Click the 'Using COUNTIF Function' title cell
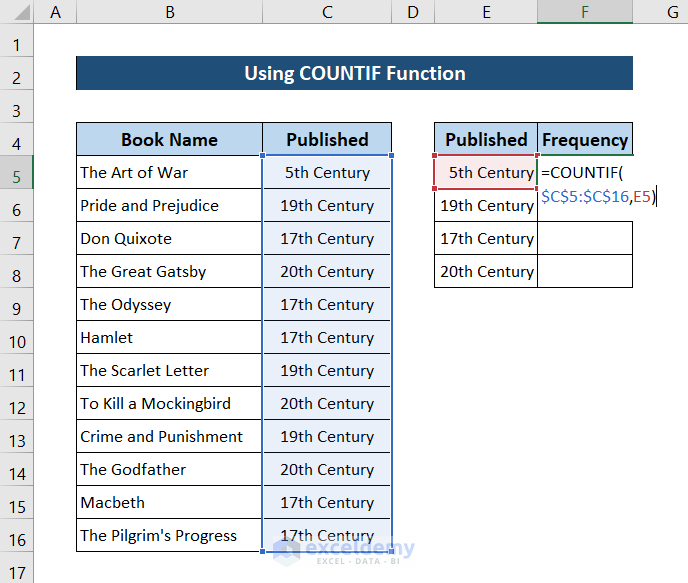Image resolution: width=688 pixels, height=583 pixels. coord(355,73)
